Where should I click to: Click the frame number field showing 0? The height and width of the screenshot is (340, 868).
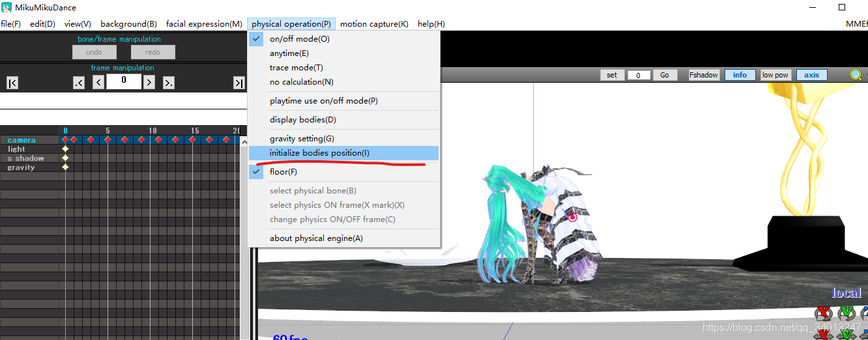(x=124, y=81)
